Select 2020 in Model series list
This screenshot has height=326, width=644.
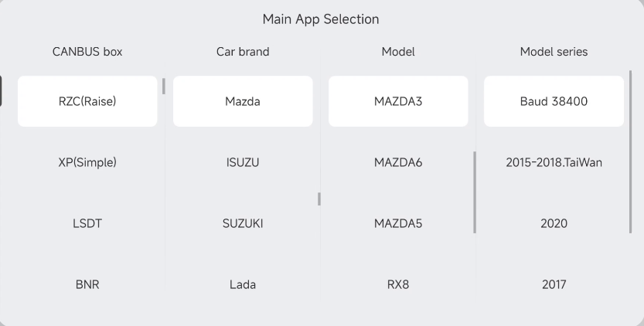click(554, 223)
